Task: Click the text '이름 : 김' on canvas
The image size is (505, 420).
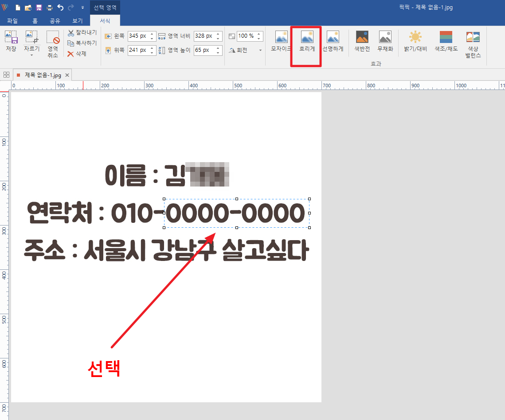Action: [x=145, y=175]
